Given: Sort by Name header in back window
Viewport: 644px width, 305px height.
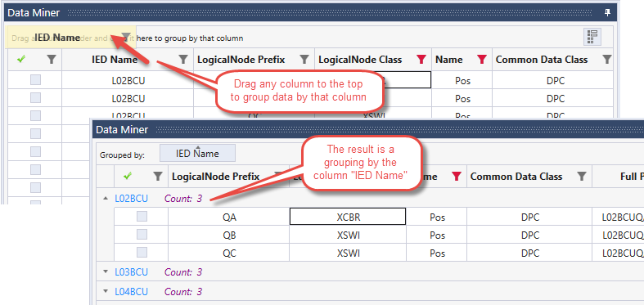Looking at the screenshot, I should coord(449,60).
